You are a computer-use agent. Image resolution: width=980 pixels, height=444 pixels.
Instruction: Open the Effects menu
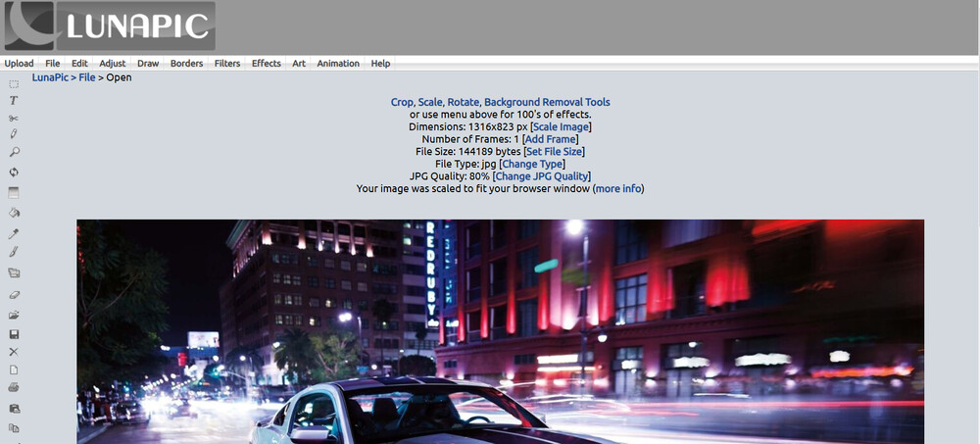tap(267, 64)
